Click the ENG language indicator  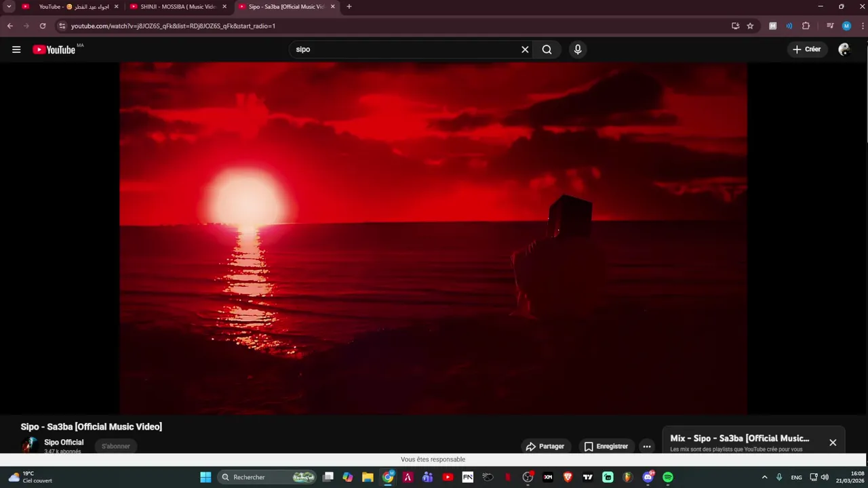coord(796,477)
